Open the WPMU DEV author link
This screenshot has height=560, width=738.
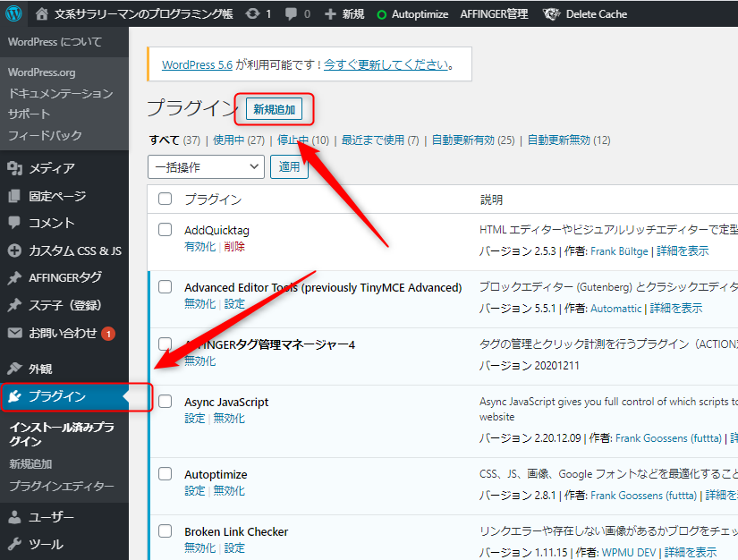coord(629,553)
